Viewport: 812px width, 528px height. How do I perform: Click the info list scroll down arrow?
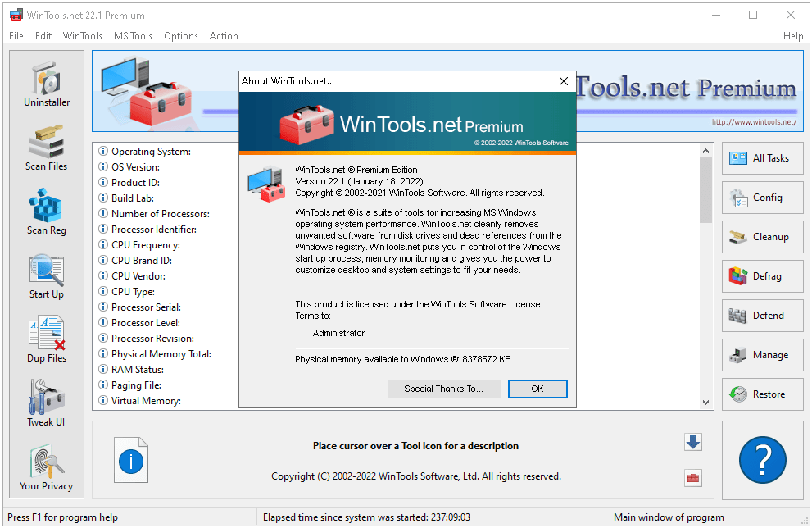click(705, 402)
